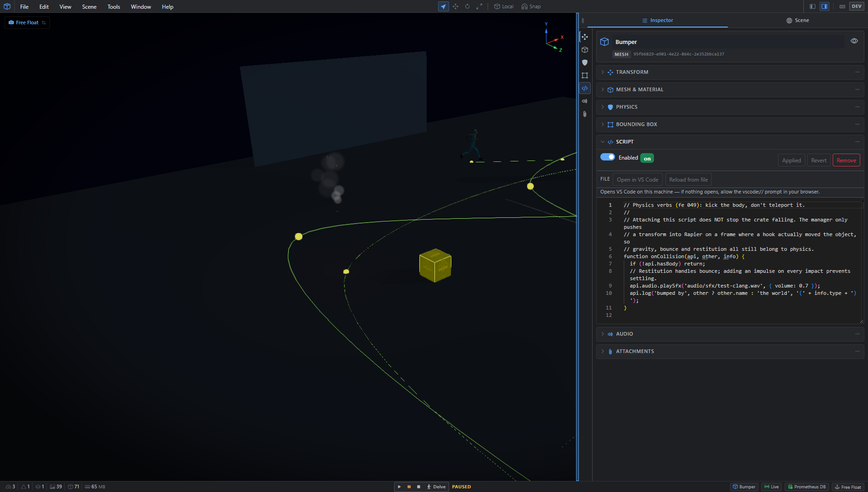Open the Scene menu
This screenshot has height=492, width=868.
pos(89,6)
